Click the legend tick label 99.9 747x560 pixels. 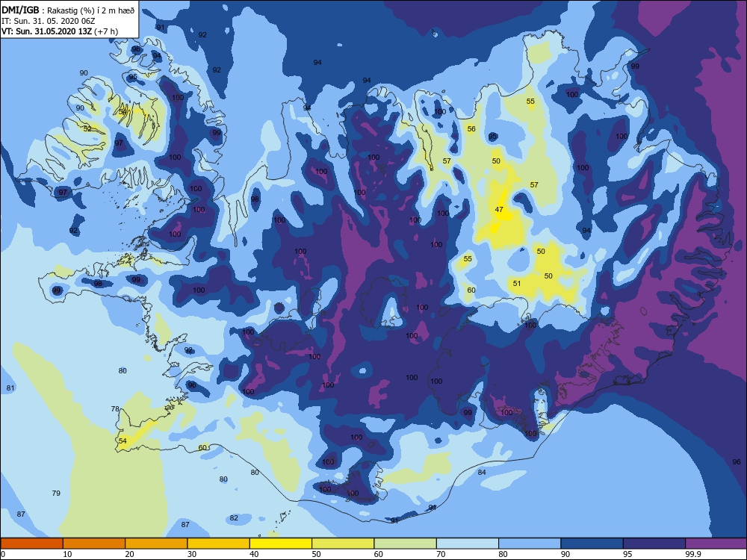[692, 554]
